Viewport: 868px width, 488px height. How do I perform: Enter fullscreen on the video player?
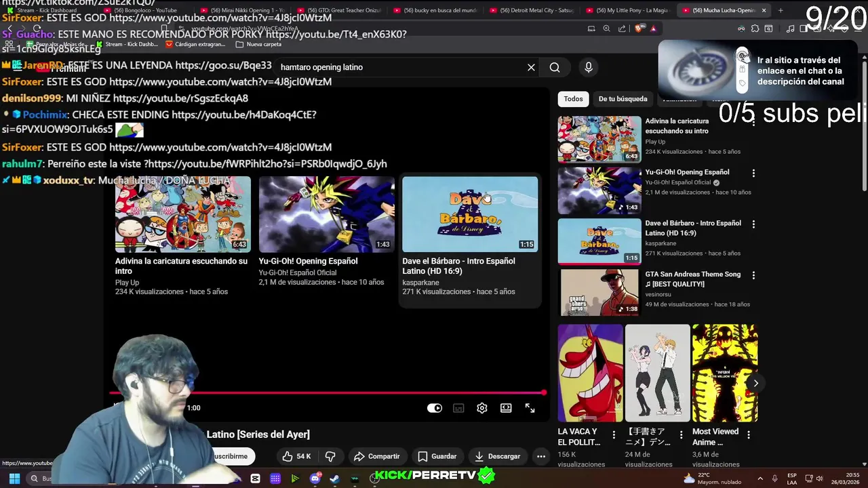click(530, 408)
